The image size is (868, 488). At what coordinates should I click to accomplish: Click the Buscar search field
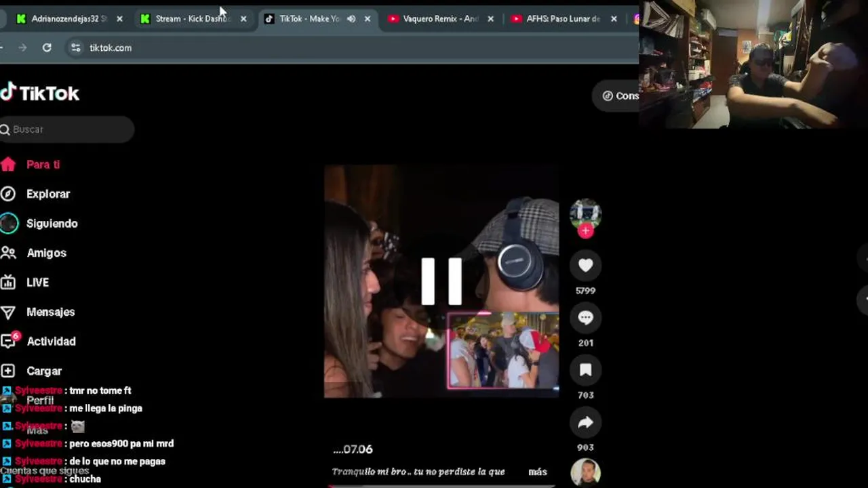tap(66, 129)
